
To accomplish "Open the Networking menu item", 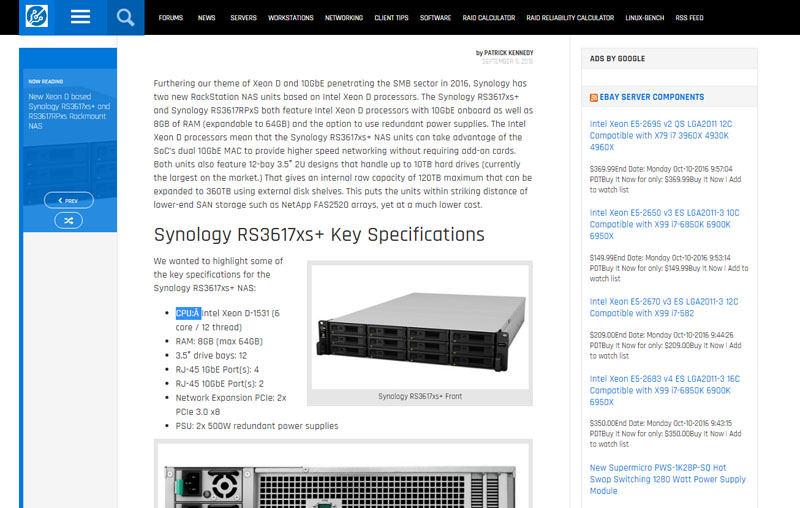I will pos(344,18).
